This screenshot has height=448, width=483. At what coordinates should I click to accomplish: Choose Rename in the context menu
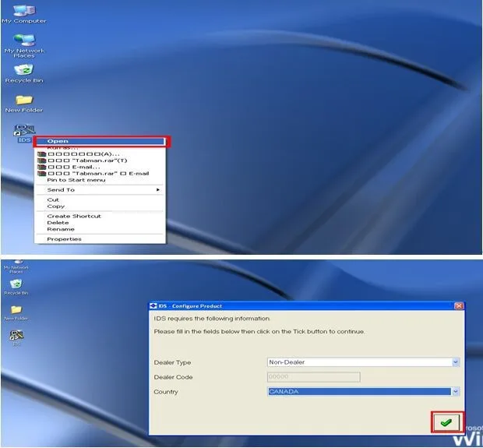[x=100, y=229]
